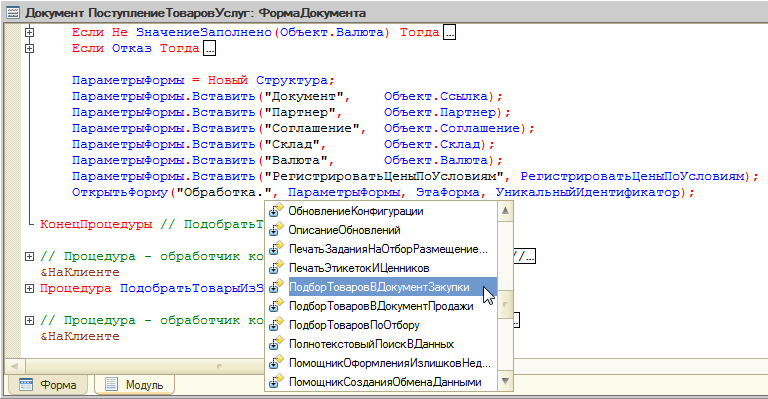Click Объект.Валюта on "Валюта" line

(436, 161)
